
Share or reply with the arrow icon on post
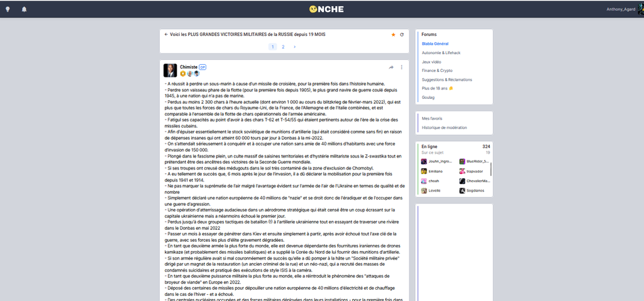point(391,67)
